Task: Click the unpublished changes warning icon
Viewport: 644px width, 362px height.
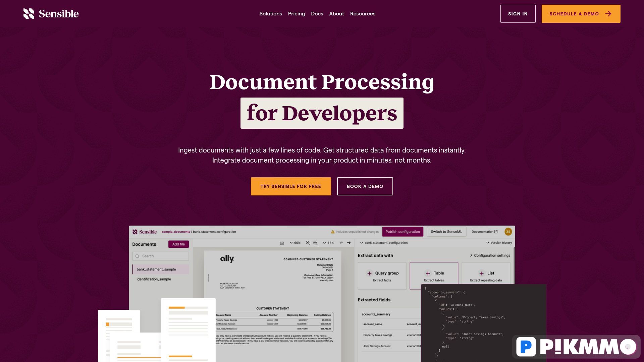Action: 332,232
